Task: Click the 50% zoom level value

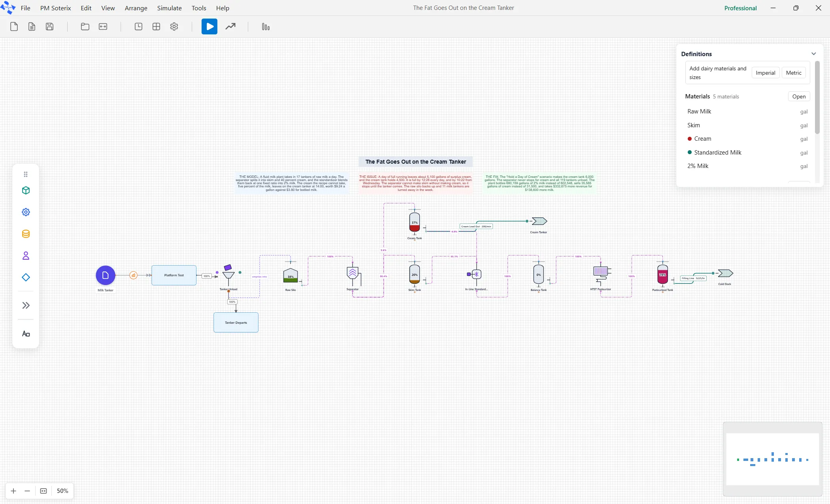Action: point(62,491)
